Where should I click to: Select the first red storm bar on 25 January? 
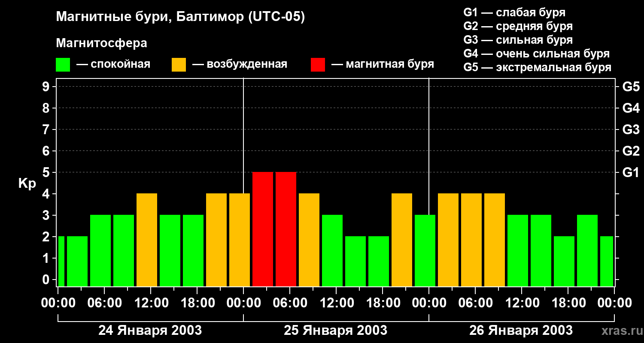pyautogui.click(x=263, y=229)
